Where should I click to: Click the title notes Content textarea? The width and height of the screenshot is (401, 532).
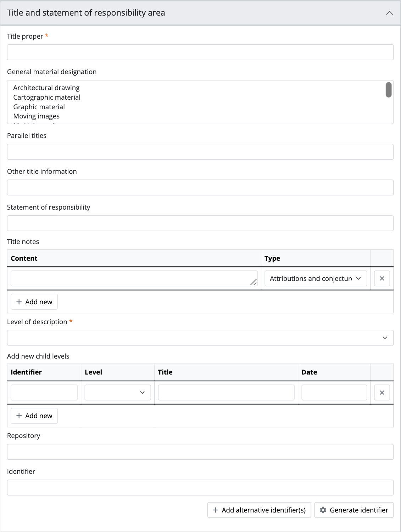point(134,278)
